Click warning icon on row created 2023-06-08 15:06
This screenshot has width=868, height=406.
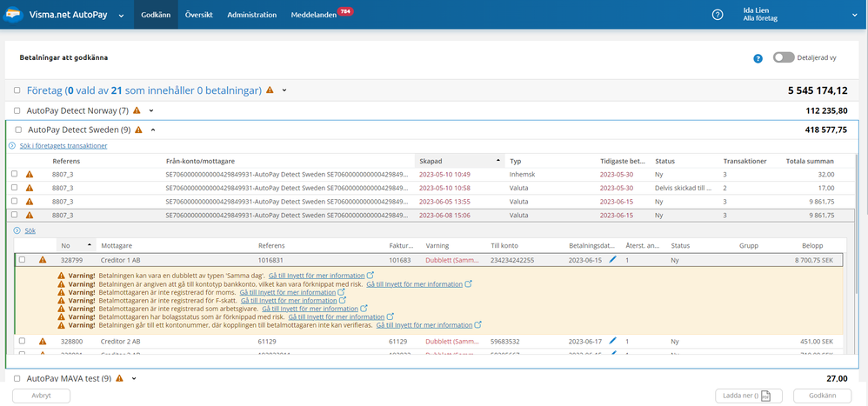click(30, 215)
